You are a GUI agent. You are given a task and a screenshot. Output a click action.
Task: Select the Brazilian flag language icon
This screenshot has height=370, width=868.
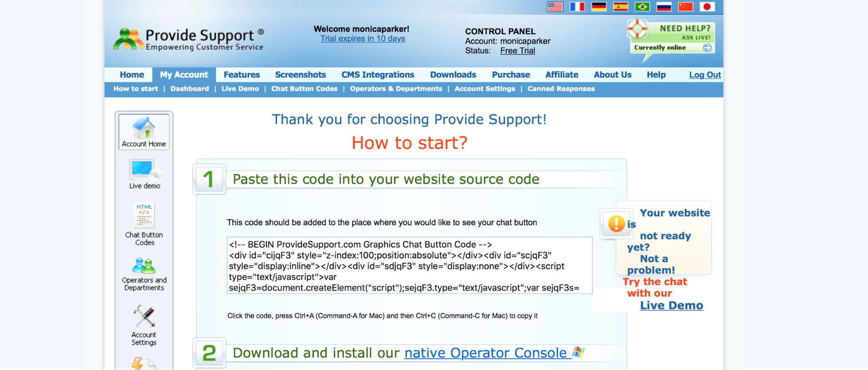pos(642,7)
